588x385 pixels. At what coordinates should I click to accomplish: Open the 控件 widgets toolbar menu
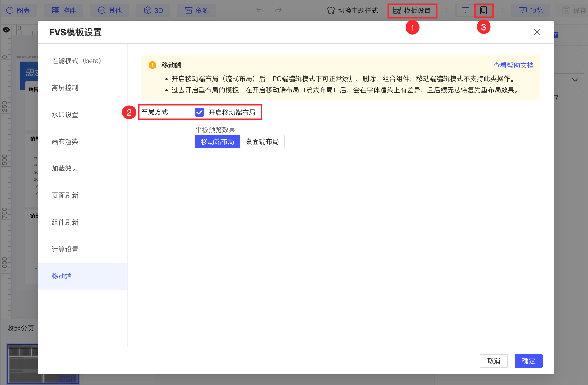64,10
